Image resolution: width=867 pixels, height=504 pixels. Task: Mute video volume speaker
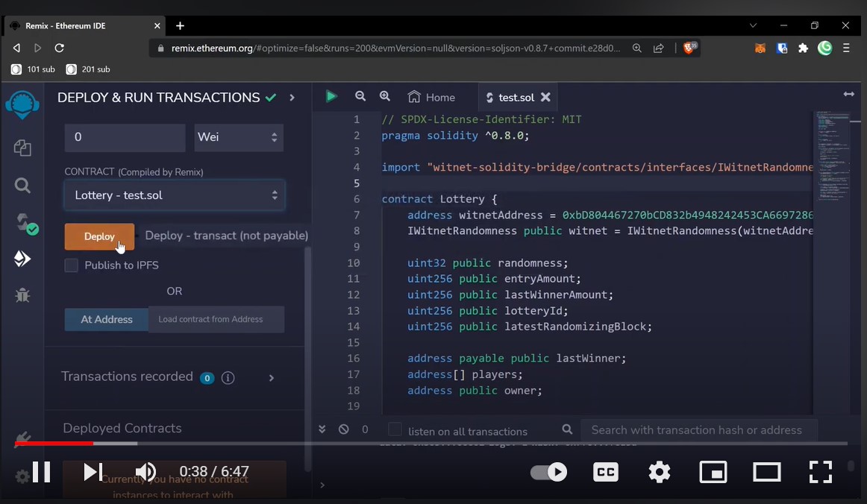pos(146,472)
